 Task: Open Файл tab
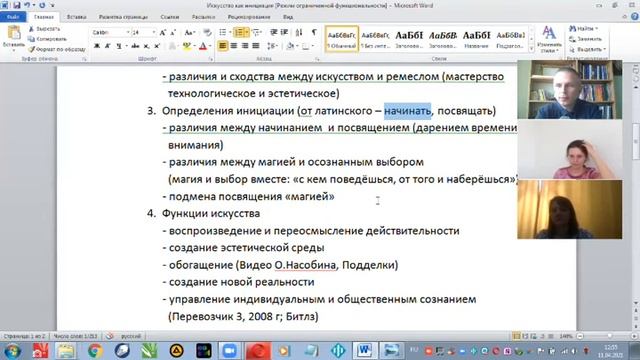point(13,17)
